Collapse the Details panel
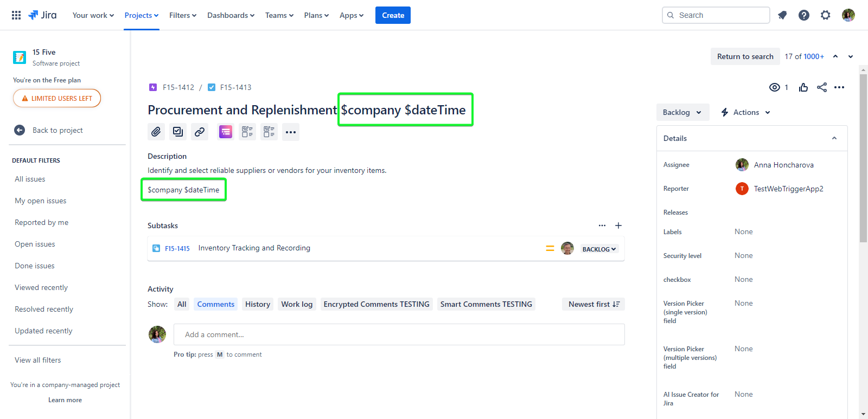This screenshot has width=868, height=419. (x=834, y=138)
